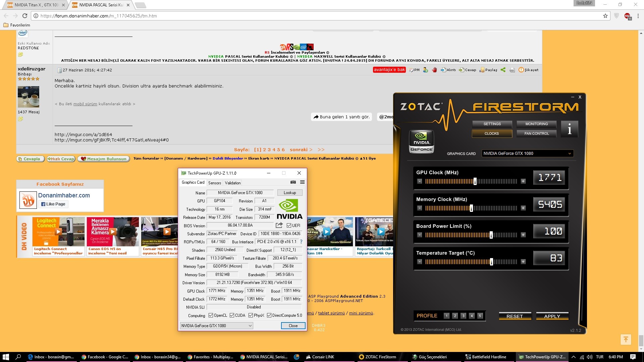Increase Temperature Target with plus button
This screenshot has height=362, width=644.
523,262
